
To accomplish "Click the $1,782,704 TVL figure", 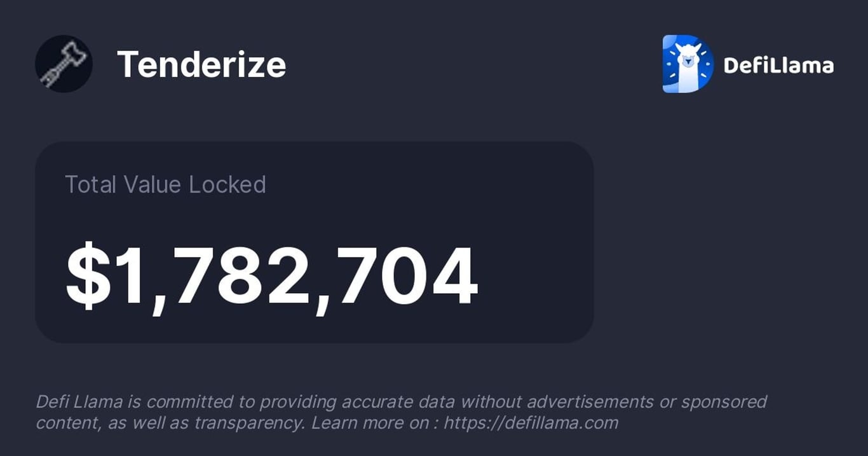I will click(x=271, y=277).
